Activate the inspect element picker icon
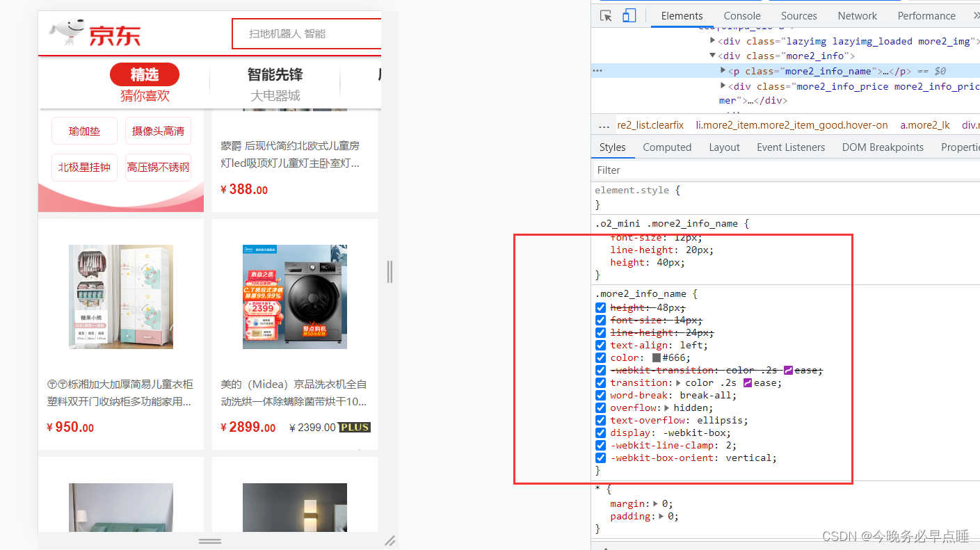The image size is (980, 550). (x=607, y=16)
